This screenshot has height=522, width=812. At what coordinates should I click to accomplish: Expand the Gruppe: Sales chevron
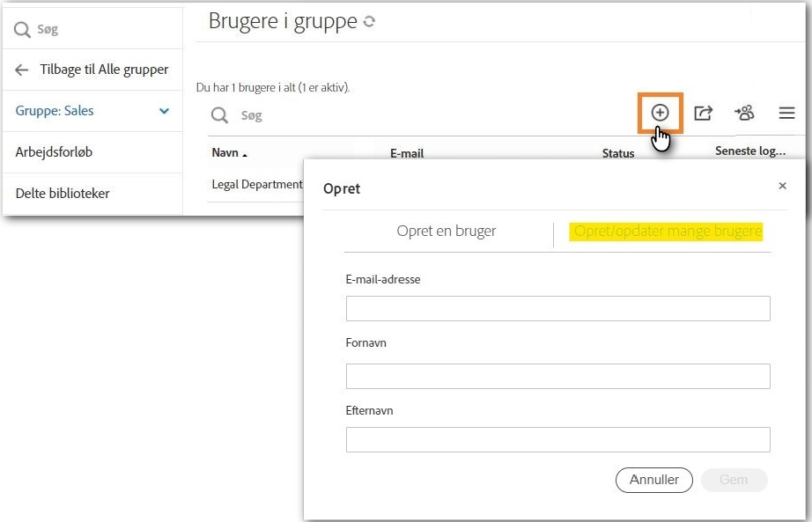164,111
